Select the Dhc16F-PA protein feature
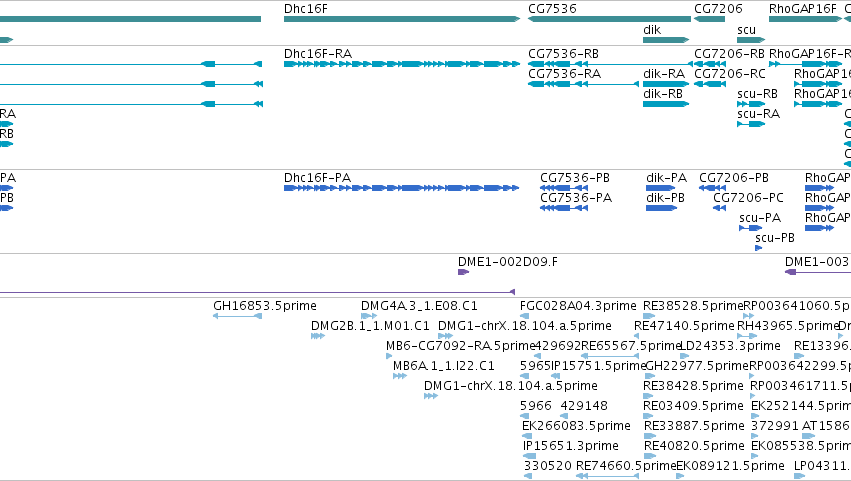851x481 pixels. pos(402,188)
